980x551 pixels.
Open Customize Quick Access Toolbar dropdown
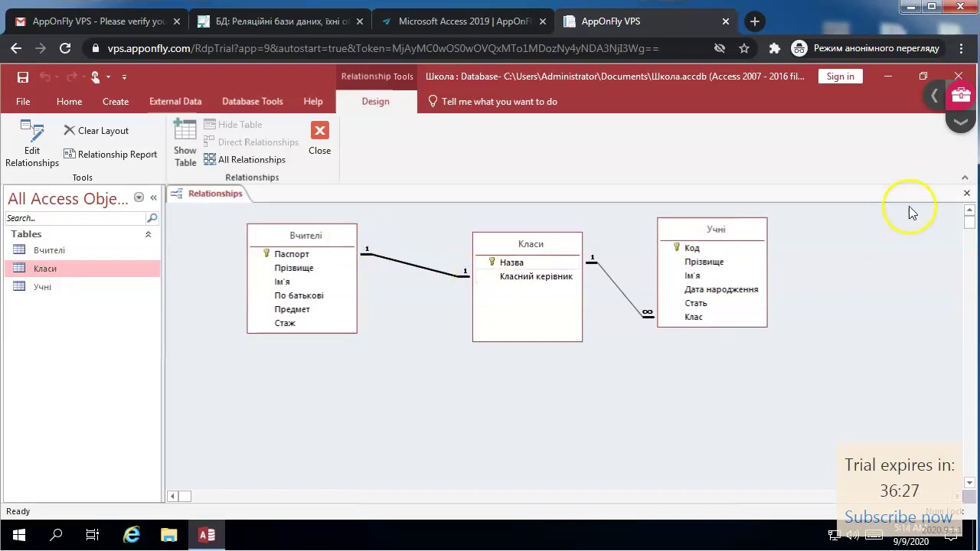pyautogui.click(x=124, y=77)
